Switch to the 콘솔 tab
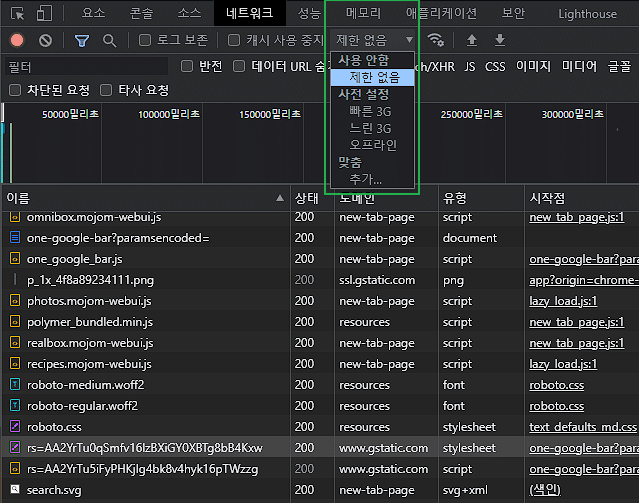The width and height of the screenshot is (639, 503). (x=141, y=13)
